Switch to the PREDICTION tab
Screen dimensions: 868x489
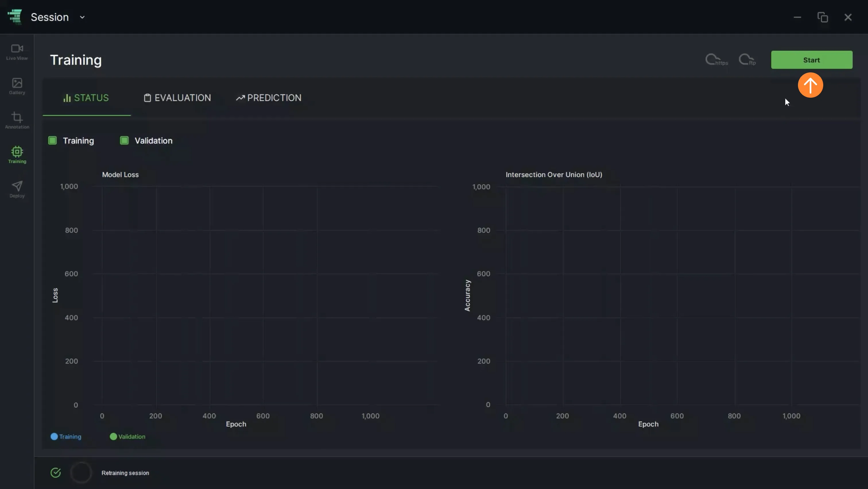pos(269,98)
